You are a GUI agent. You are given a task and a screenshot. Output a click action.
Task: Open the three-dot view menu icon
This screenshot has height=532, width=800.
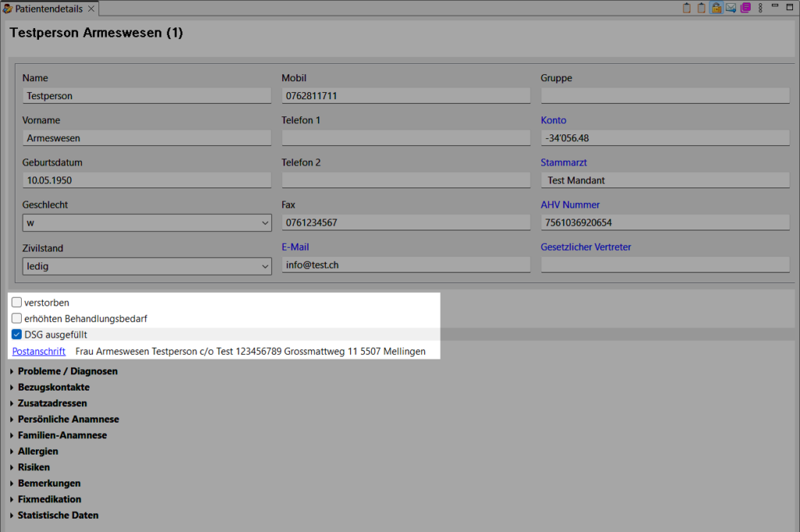[x=760, y=9]
